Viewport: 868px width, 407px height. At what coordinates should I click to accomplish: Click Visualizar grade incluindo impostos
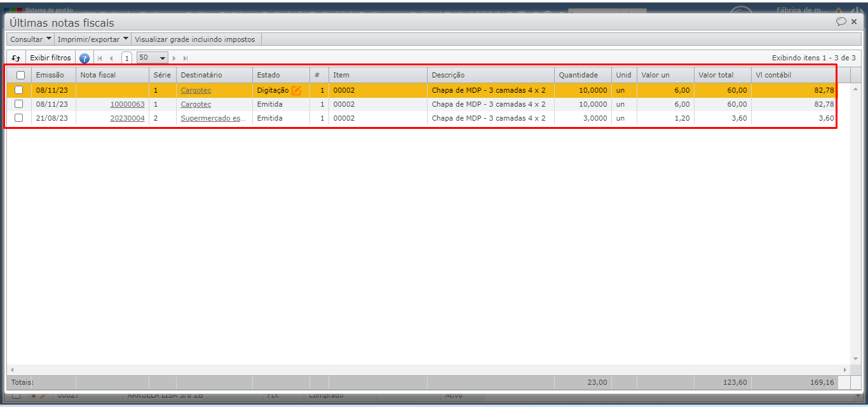coord(194,39)
